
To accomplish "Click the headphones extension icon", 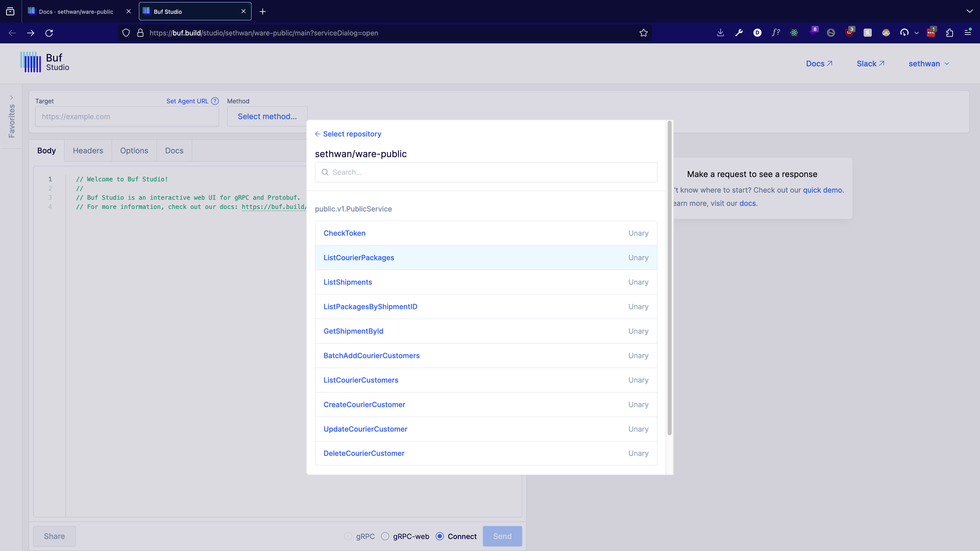I will point(904,33).
